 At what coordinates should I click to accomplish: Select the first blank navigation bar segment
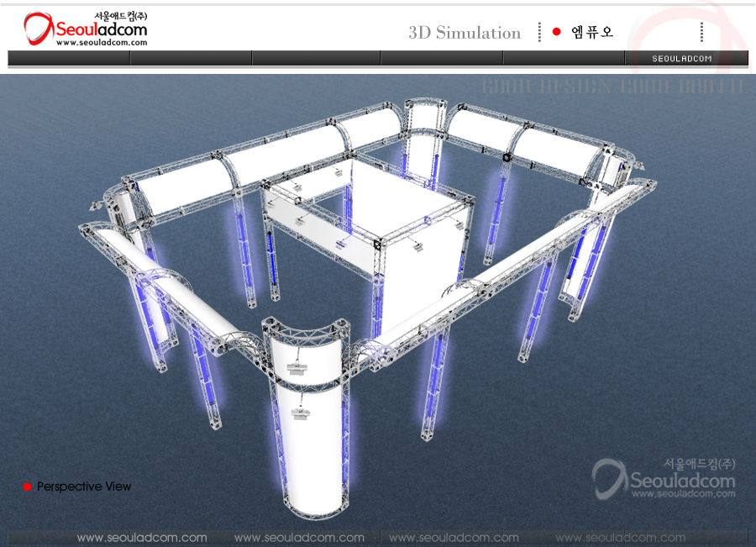69,58
